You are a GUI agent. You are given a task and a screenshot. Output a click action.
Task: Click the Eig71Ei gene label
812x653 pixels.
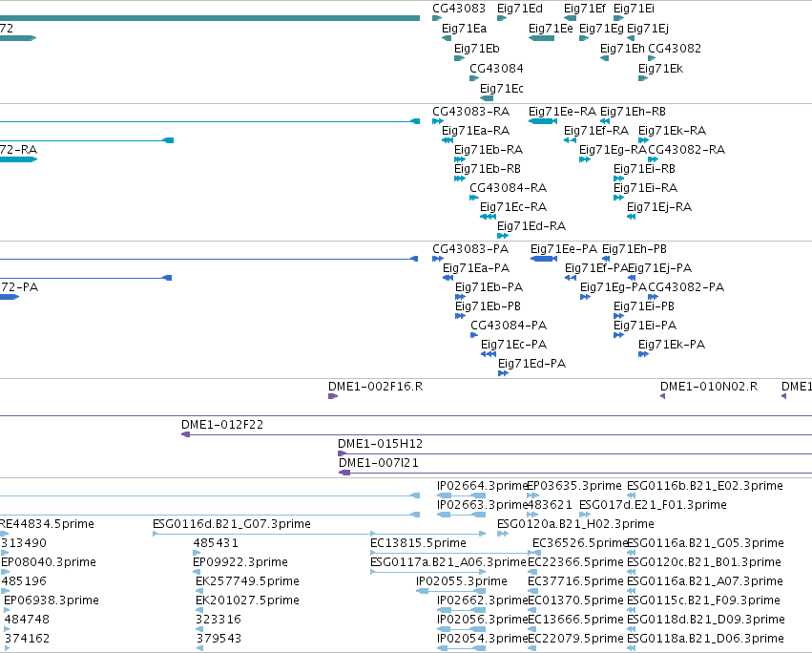(x=634, y=9)
